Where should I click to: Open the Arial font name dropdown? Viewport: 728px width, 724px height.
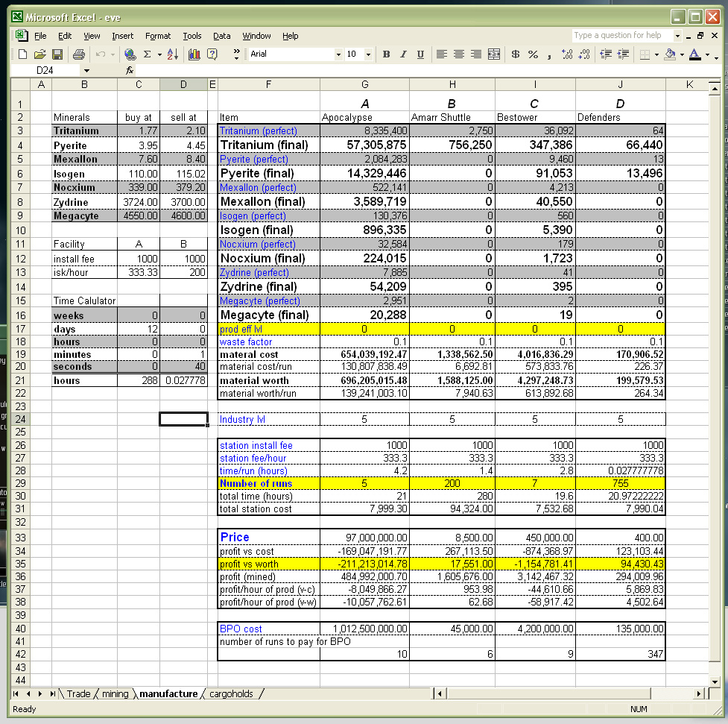[x=338, y=54]
